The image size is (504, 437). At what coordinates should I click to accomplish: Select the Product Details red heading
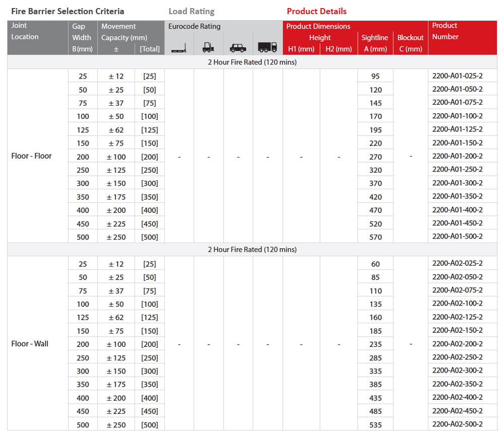317,11
